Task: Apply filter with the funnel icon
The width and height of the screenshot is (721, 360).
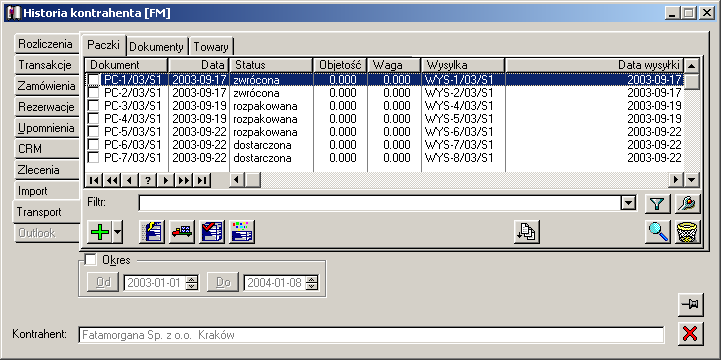Action: tap(658, 204)
